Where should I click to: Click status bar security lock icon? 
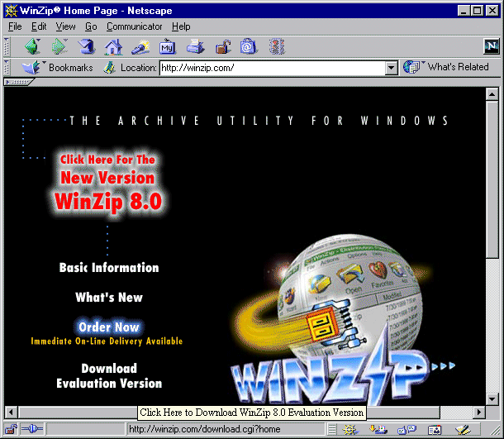(x=11, y=429)
